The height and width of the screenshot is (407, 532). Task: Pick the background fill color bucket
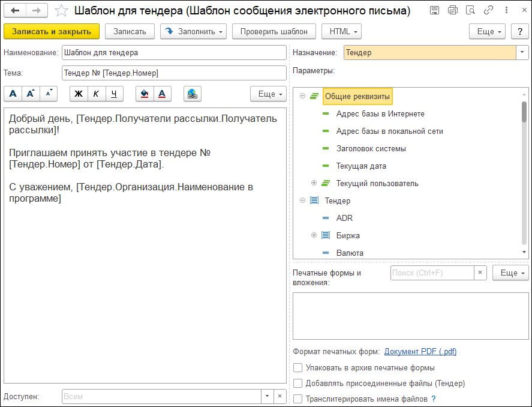pos(145,94)
